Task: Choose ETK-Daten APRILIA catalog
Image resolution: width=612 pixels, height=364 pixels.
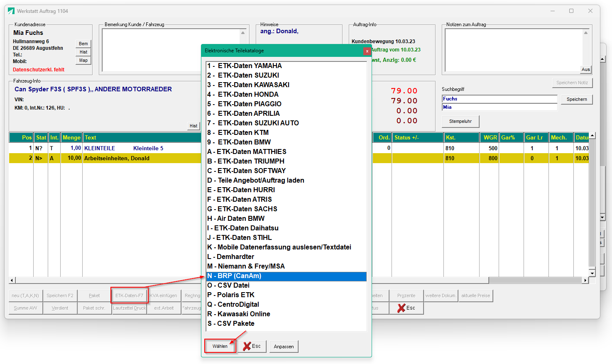Action: (286, 114)
